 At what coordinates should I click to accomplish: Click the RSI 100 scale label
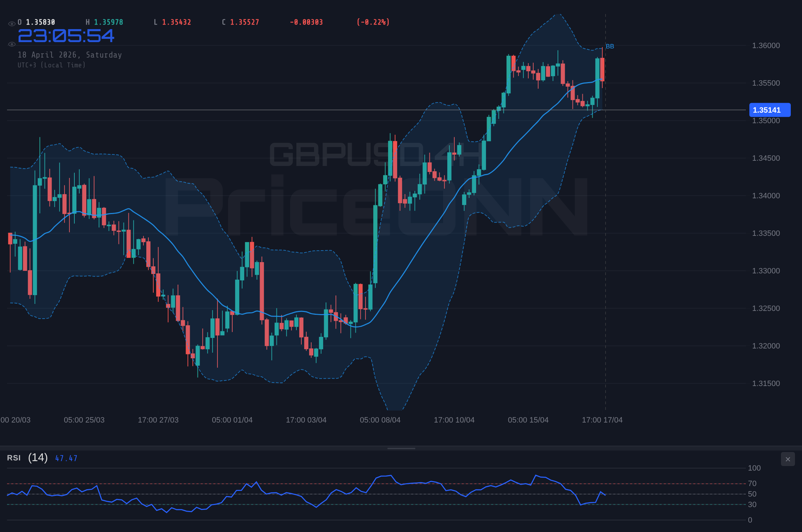click(x=754, y=468)
